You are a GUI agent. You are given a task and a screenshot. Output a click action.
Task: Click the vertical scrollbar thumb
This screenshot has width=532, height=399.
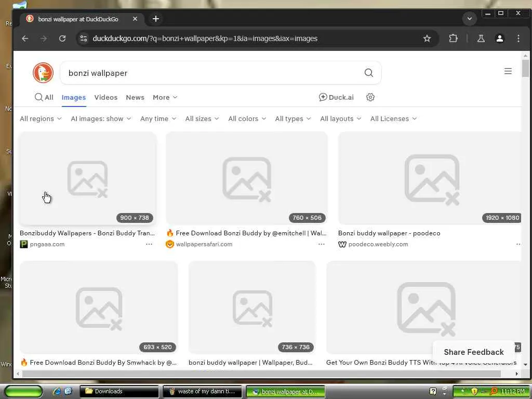pyautogui.click(x=526, y=68)
